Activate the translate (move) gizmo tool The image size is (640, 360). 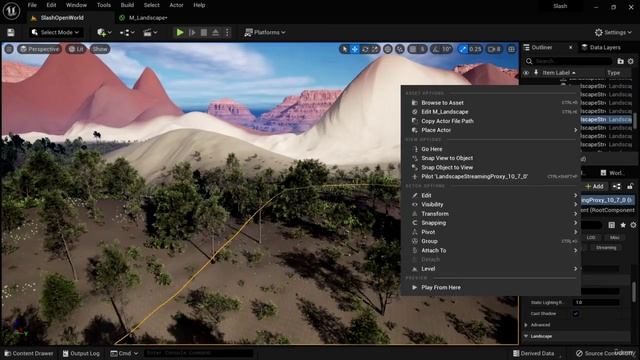click(x=355, y=49)
